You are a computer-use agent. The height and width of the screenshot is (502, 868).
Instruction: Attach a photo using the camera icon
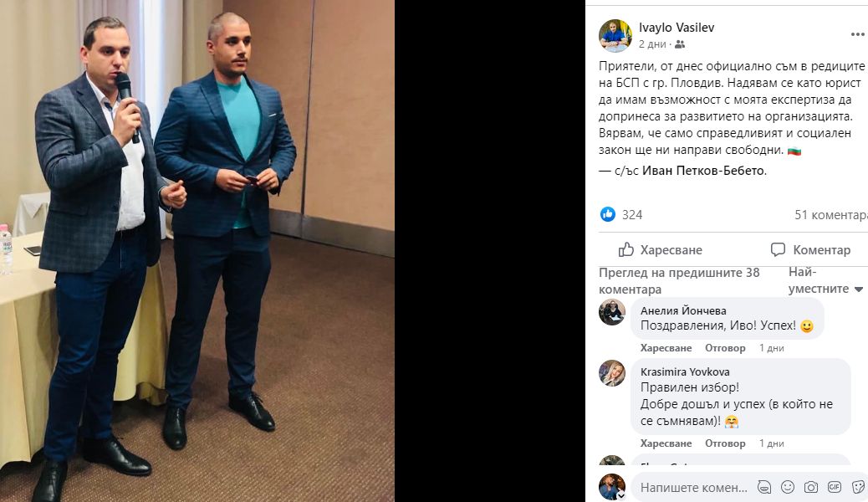[x=811, y=487]
